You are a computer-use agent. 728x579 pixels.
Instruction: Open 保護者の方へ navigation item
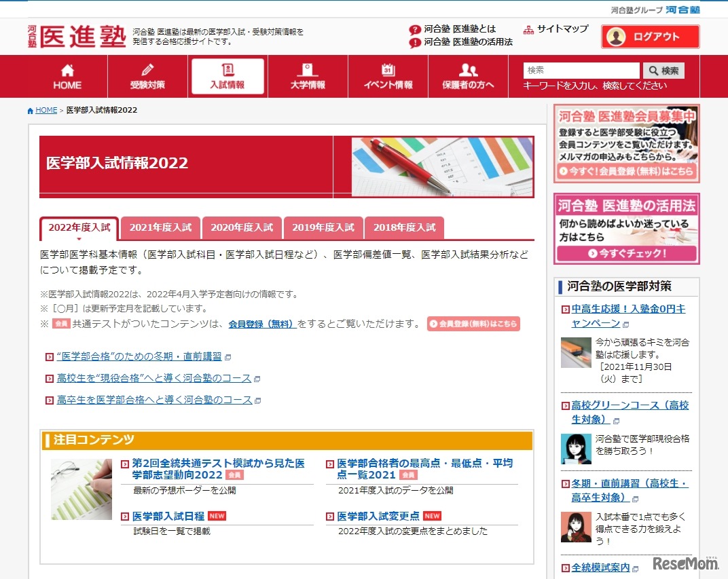468,77
